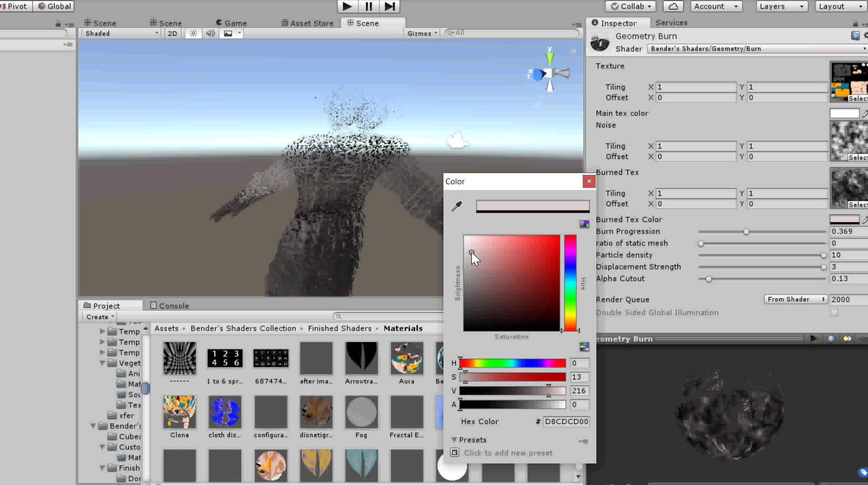Enable Double Sided Global Illumination checkbox

pos(834,312)
